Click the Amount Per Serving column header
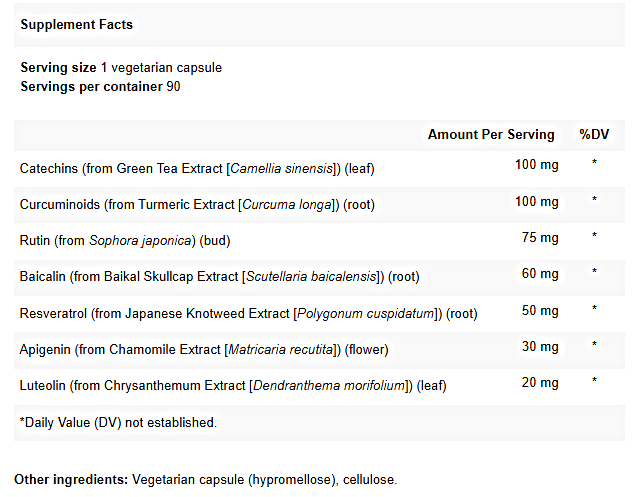This screenshot has height=497, width=634. (x=490, y=135)
